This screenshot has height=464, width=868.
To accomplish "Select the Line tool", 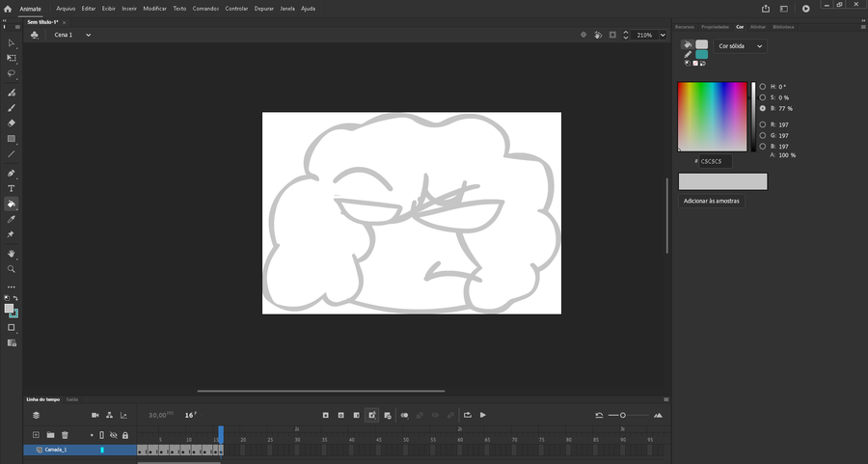I will (11, 154).
